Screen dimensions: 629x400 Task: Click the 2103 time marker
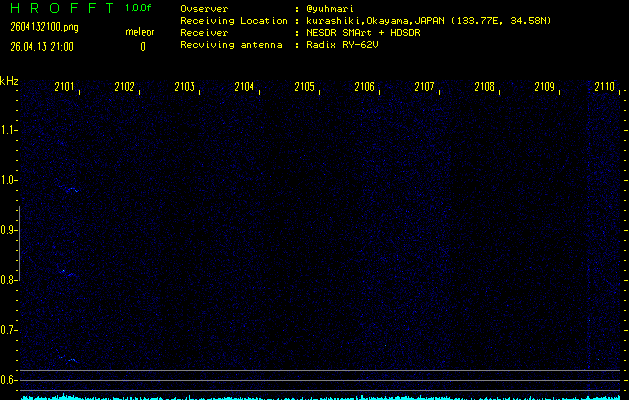(185, 87)
